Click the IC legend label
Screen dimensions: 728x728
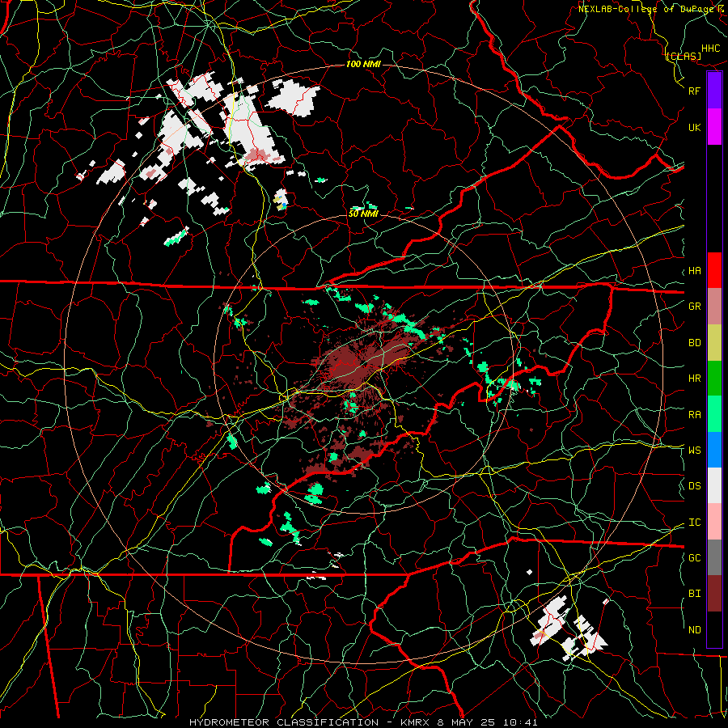coord(694,523)
